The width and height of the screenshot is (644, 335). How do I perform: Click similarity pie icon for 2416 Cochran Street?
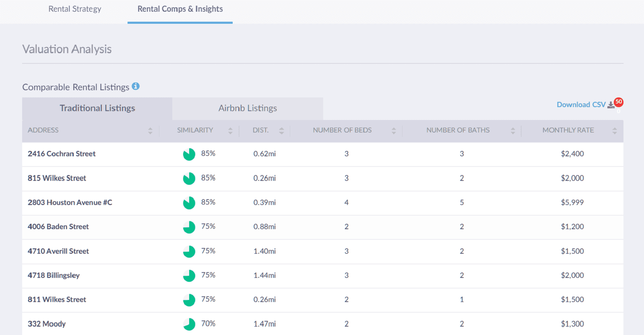(189, 154)
